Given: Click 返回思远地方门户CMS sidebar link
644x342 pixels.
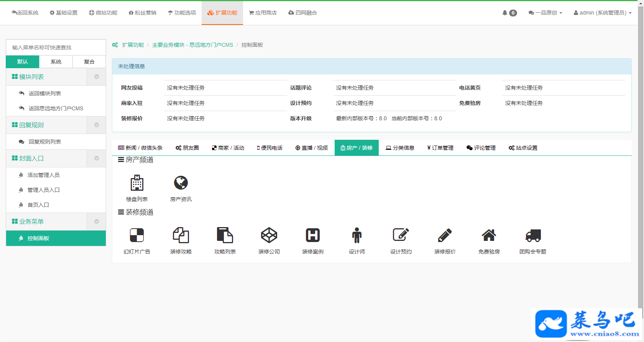Looking at the screenshot, I should click(56, 108).
